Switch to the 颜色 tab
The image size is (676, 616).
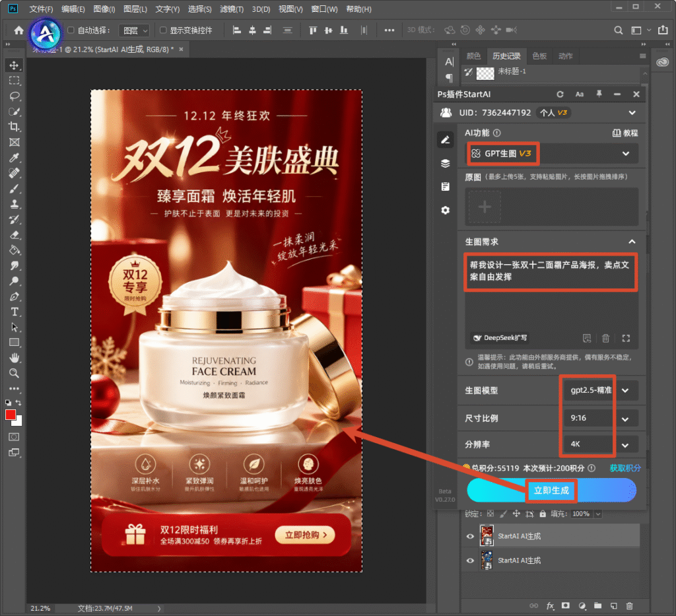(473, 56)
